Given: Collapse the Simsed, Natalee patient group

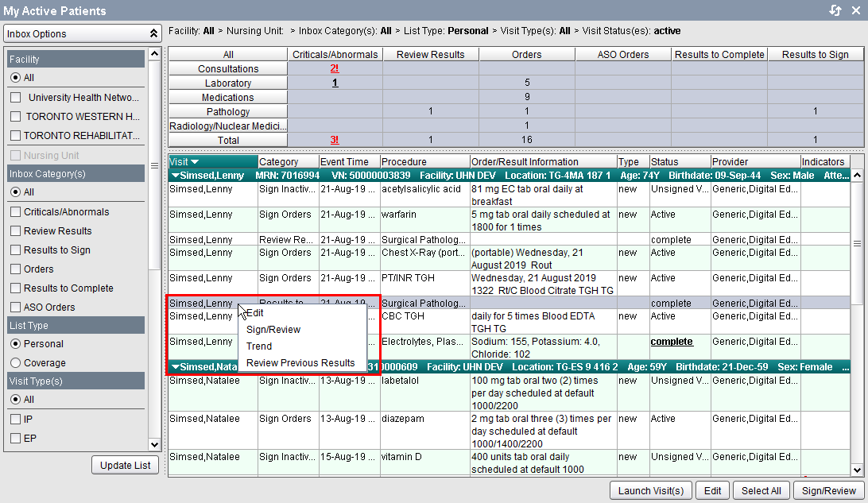Looking at the screenshot, I should [175, 367].
